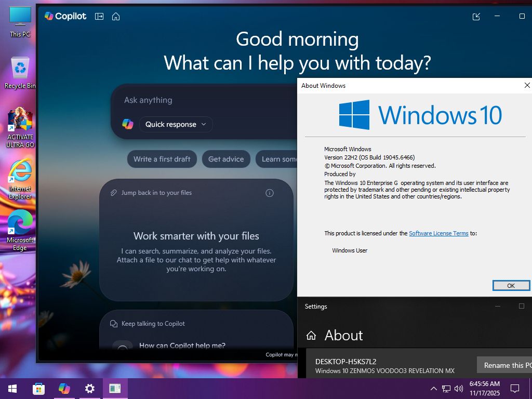Click the Work smarter with your files card

[x=196, y=240]
